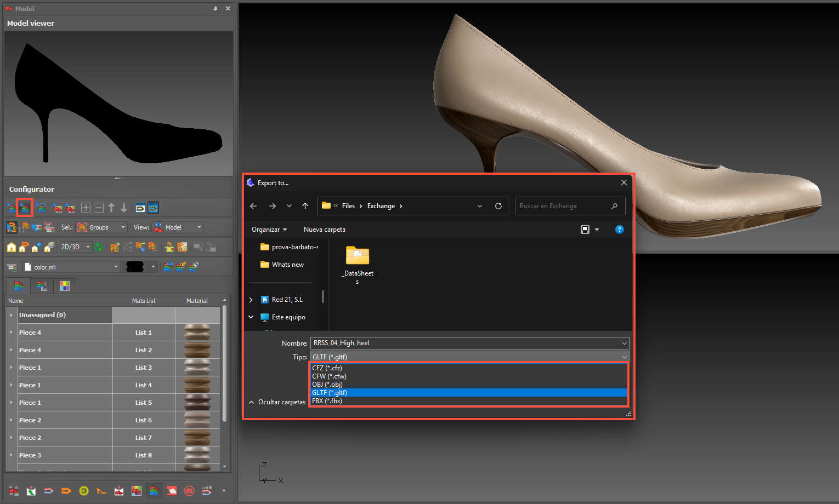Click the List 5 material swatch
This screenshot has height=504, width=839.
point(197,403)
